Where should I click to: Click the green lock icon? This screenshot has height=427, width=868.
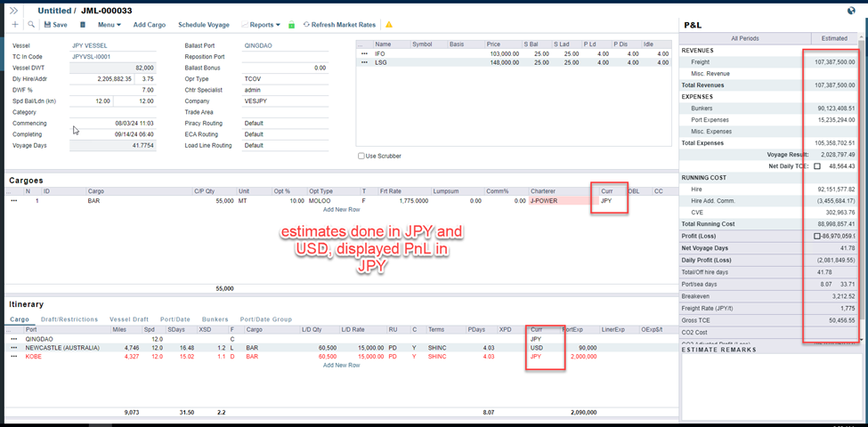[292, 25]
